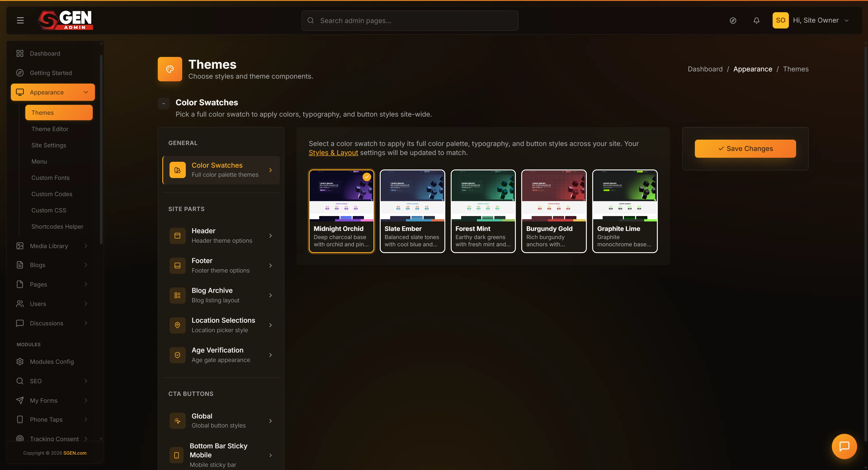Click the Themes palette icon beside title
The image size is (868, 470).
tap(170, 69)
